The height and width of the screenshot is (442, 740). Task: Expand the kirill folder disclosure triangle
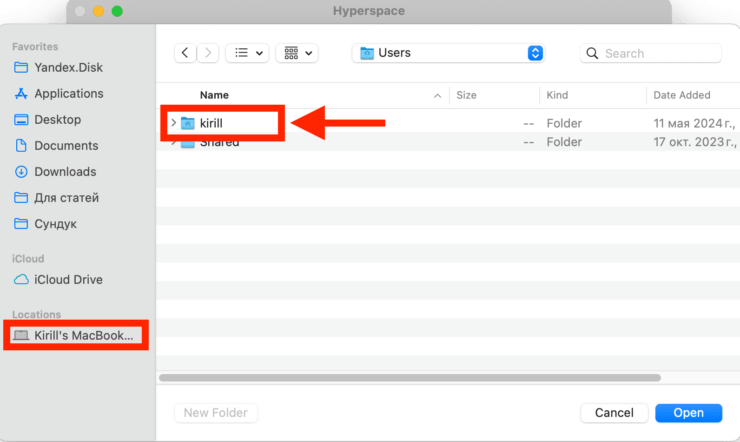(173, 123)
